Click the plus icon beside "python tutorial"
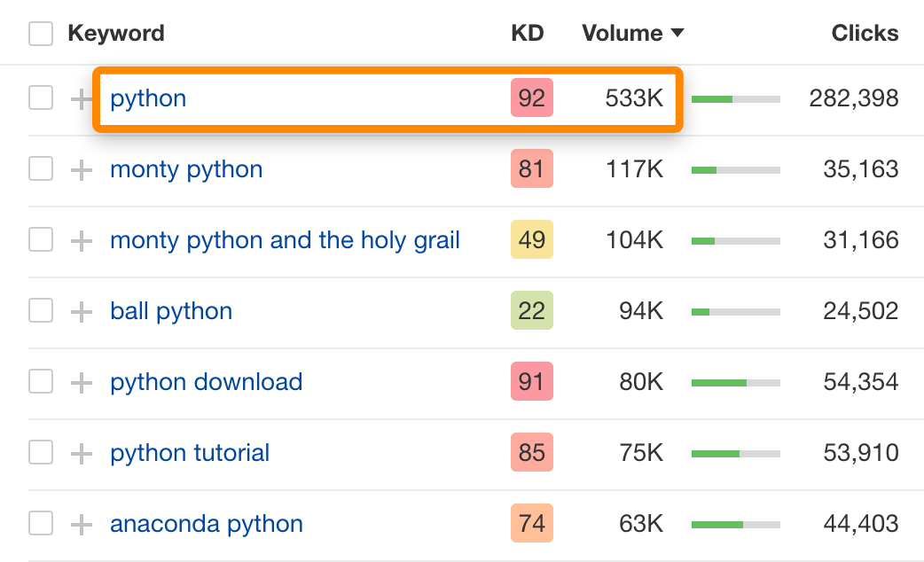Image resolution: width=924 pixels, height=562 pixels. pos(81,452)
